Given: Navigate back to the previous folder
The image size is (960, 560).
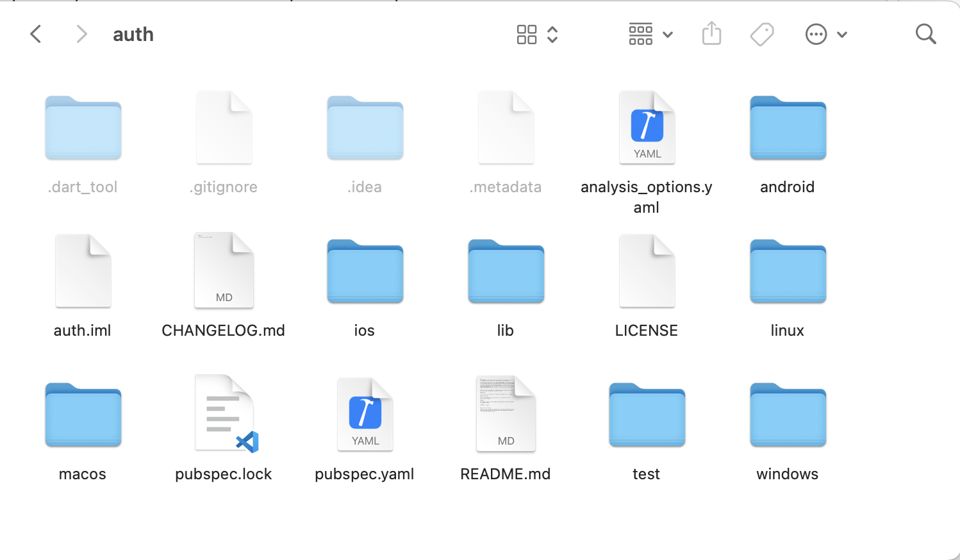Looking at the screenshot, I should 35,34.
